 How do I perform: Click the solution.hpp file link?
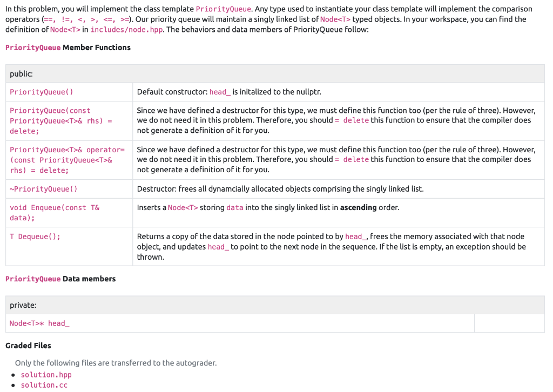[x=46, y=374]
